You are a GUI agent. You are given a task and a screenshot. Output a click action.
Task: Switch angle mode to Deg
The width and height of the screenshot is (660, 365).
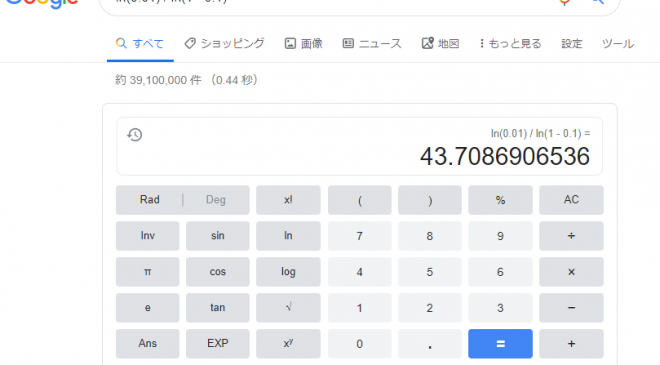pyautogui.click(x=216, y=200)
